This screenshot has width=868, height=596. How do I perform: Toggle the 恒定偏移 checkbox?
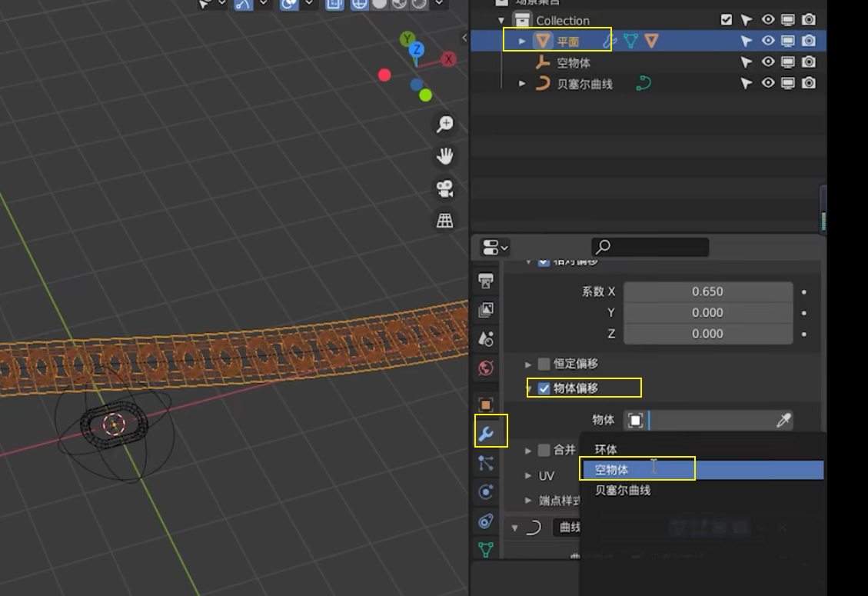coord(544,364)
